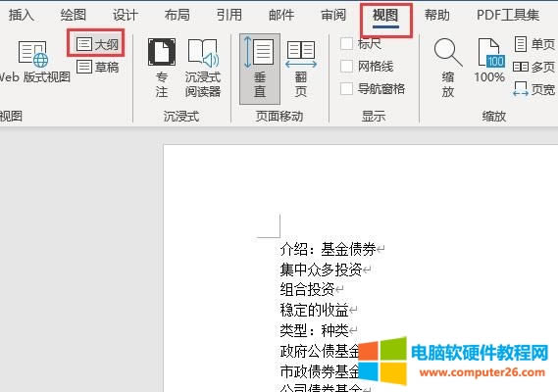Set zoom to 100%
The height and width of the screenshot is (392, 558).
tap(489, 61)
